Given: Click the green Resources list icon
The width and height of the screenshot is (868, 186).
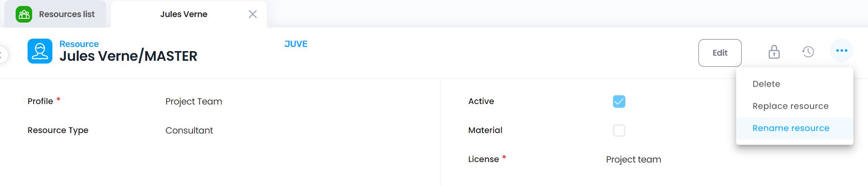Looking at the screenshot, I should point(24,14).
